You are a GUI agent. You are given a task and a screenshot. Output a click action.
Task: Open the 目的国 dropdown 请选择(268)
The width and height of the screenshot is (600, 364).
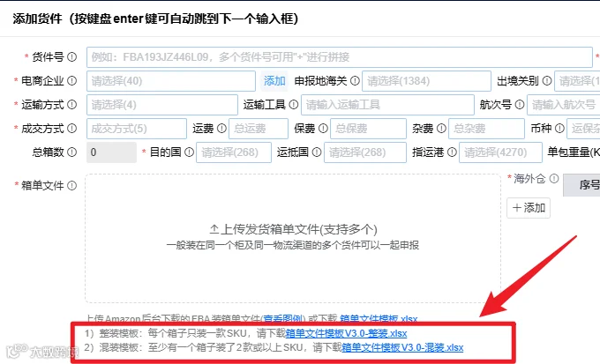tap(234, 152)
